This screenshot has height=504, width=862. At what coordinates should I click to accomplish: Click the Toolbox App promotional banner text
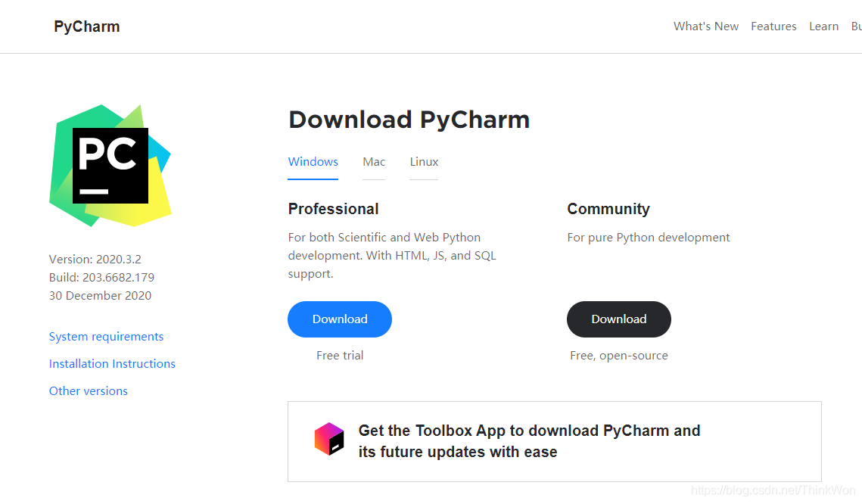pyautogui.click(x=528, y=440)
